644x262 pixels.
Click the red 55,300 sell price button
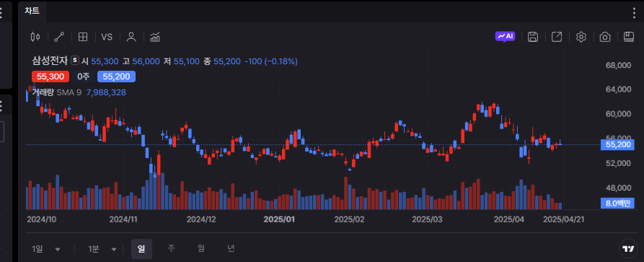tap(50, 77)
